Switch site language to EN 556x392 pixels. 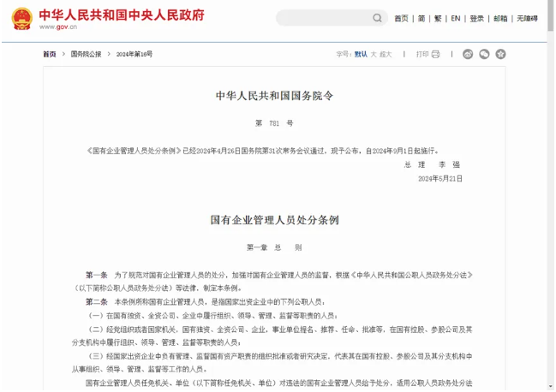pos(456,19)
